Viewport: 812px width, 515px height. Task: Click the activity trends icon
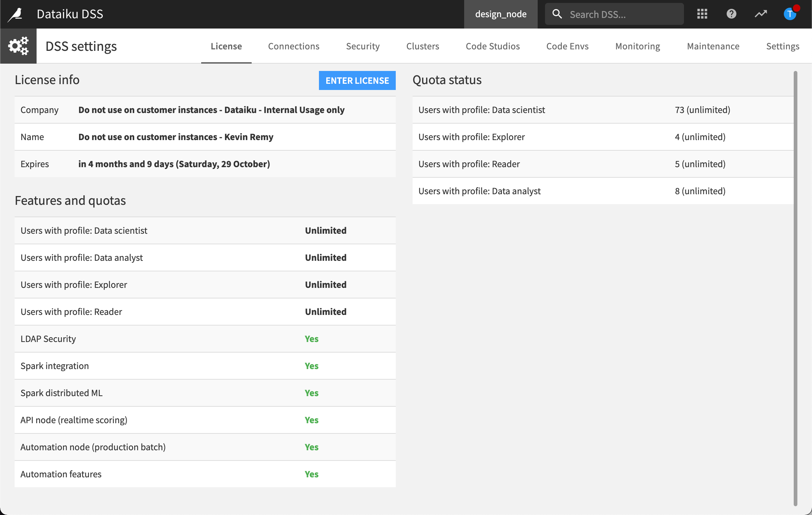[761, 14]
